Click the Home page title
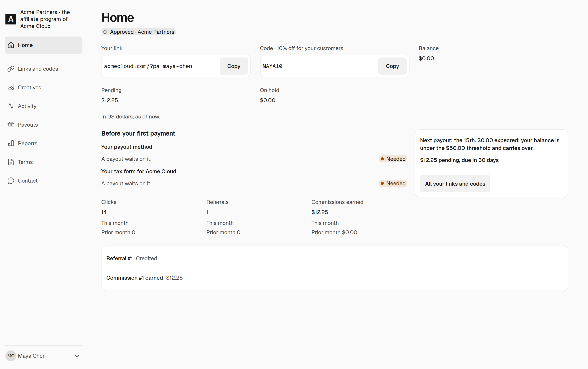 pyautogui.click(x=118, y=17)
